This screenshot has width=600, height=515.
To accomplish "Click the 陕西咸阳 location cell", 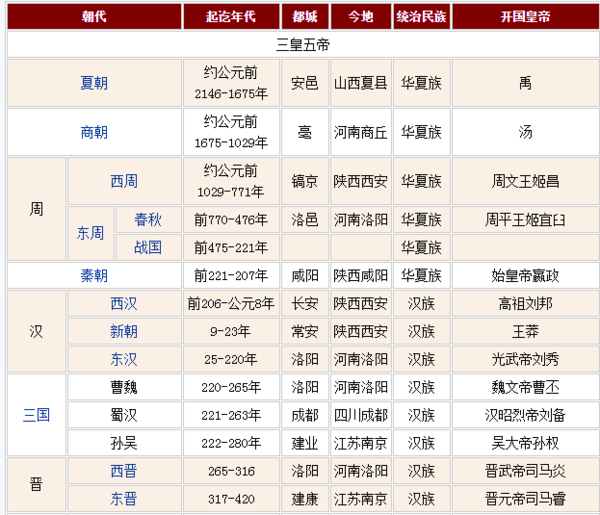I will (x=361, y=275).
